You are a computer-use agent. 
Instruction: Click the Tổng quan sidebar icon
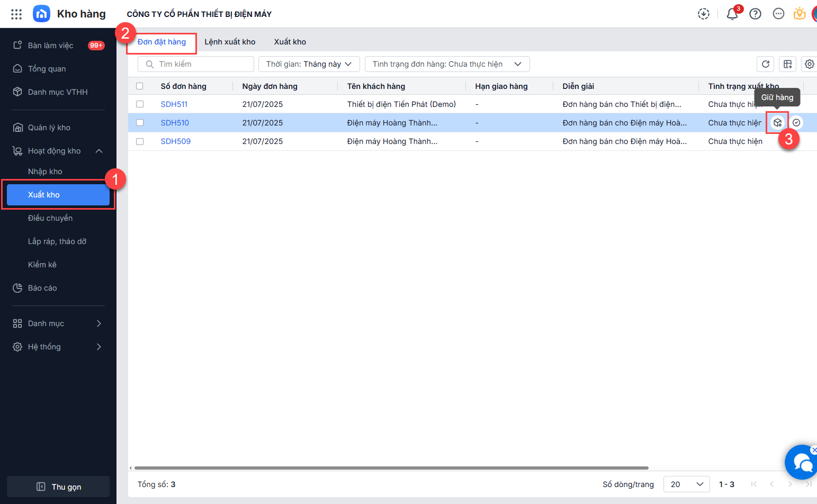pos(17,69)
